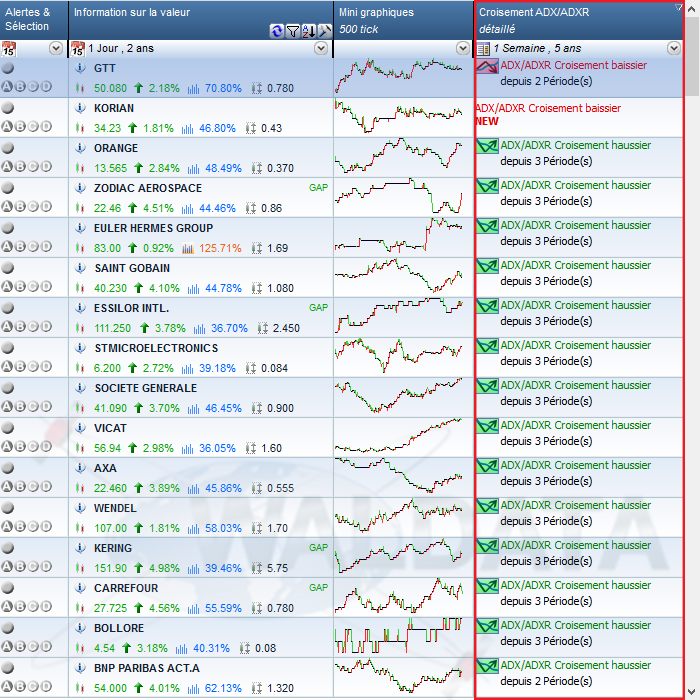
Task: Open info icon for BNP PARIBAS ACT.A
Action: [x=80, y=668]
